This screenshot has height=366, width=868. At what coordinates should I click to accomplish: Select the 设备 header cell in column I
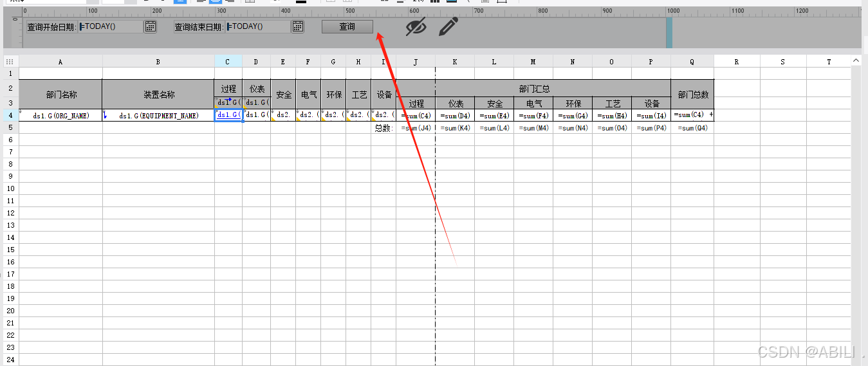tap(384, 95)
